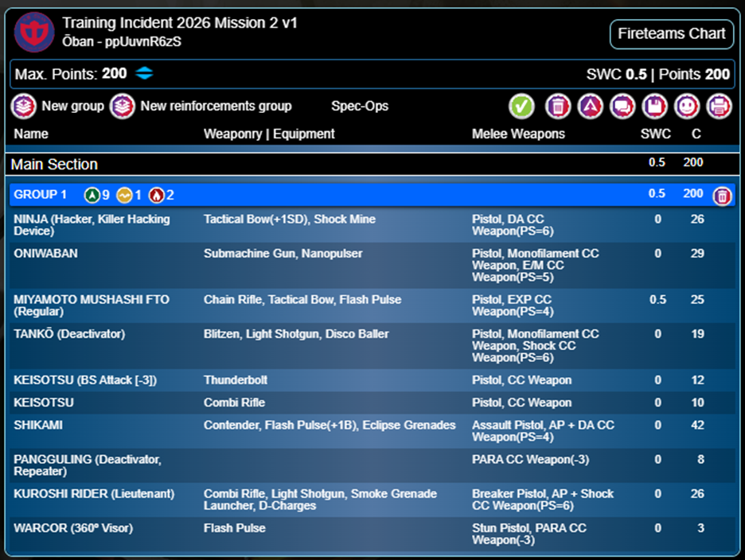The image size is (745, 560).
Task: Select the ONIWABAN unit row
Action: (372, 266)
